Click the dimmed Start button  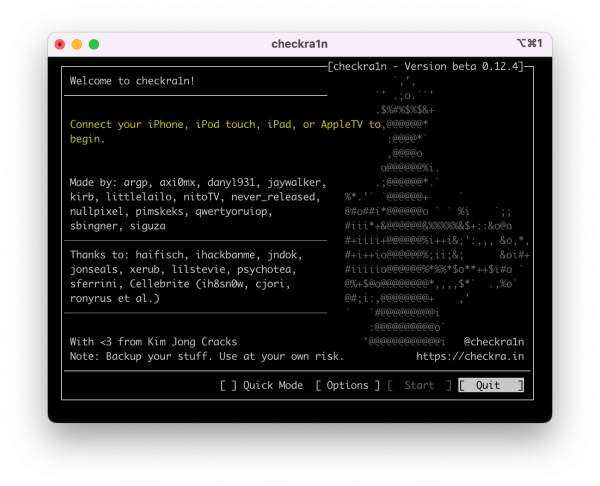click(419, 385)
